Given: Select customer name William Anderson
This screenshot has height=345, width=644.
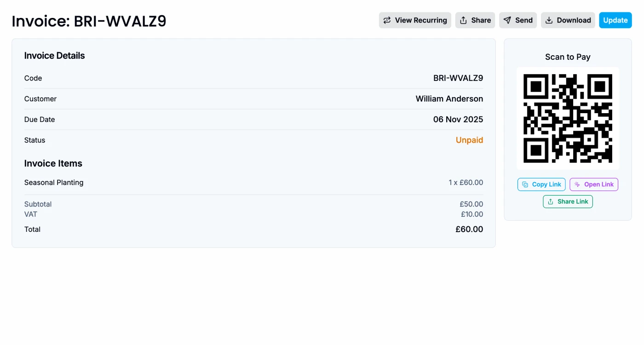Looking at the screenshot, I should (449, 98).
